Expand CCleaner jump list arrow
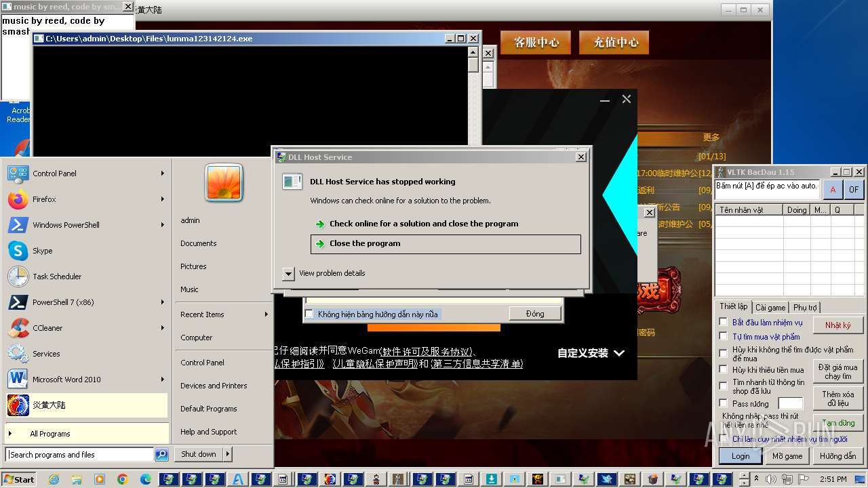 point(163,328)
